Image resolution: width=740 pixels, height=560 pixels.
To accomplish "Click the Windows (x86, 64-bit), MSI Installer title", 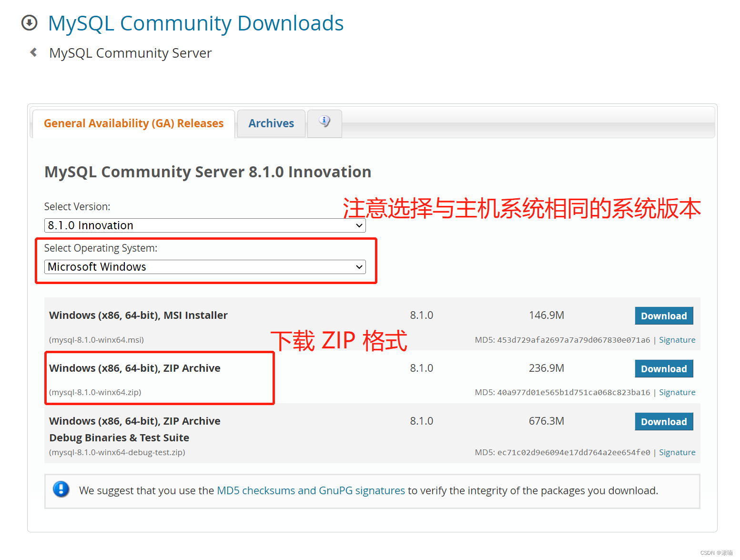I will pos(138,315).
